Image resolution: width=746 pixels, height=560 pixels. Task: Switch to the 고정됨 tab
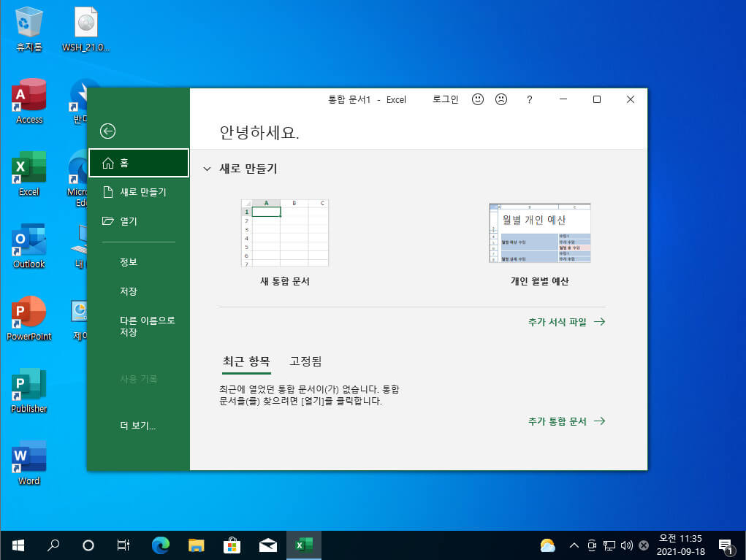[x=305, y=361]
